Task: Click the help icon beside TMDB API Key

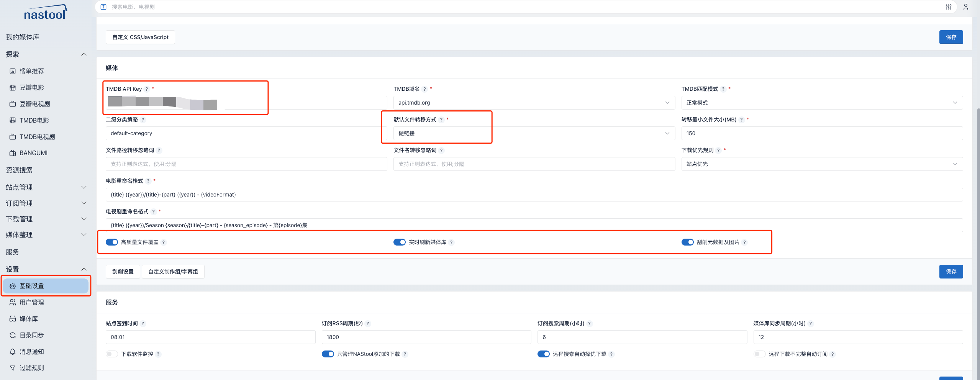Action: point(147,89)
